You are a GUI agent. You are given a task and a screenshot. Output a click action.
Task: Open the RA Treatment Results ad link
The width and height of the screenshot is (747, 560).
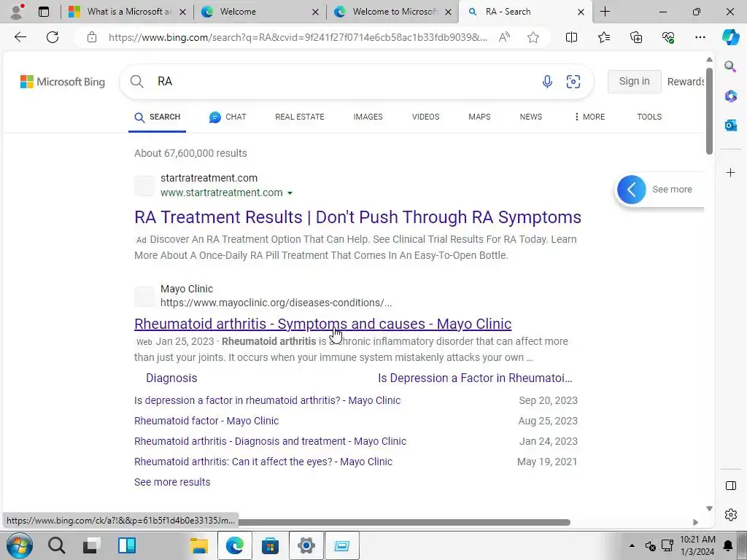click(x=357, y=217)
